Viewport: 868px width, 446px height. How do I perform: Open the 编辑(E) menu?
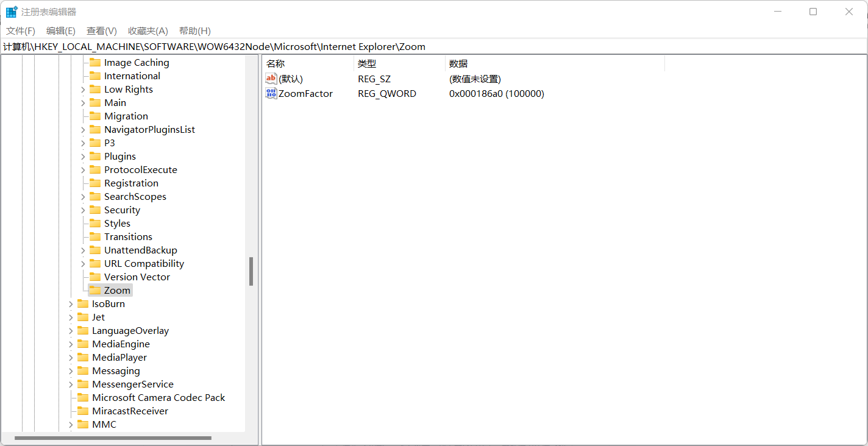coord(61,30)
